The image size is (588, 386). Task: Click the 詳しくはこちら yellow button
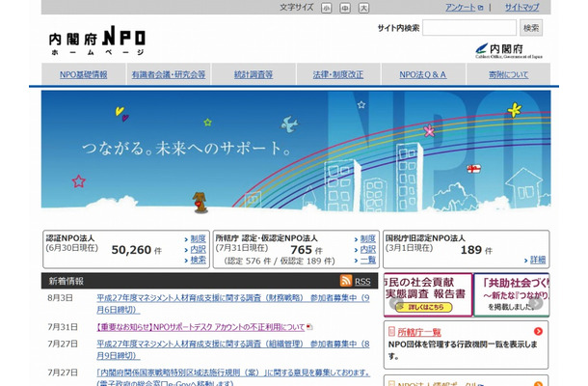[x=424, y=307]
